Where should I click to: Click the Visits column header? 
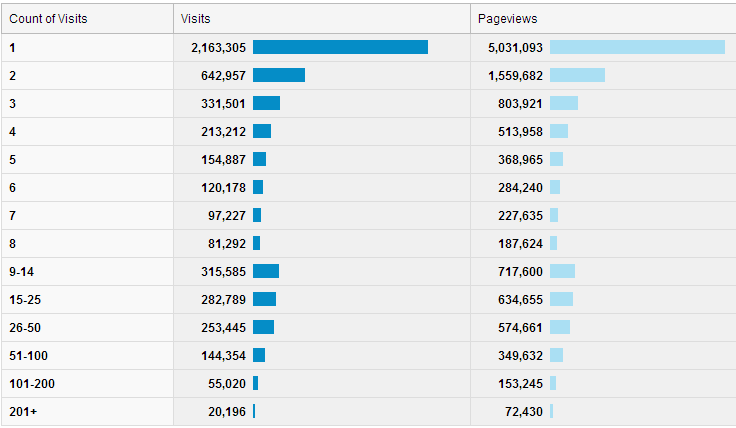(x=196, y=18)
